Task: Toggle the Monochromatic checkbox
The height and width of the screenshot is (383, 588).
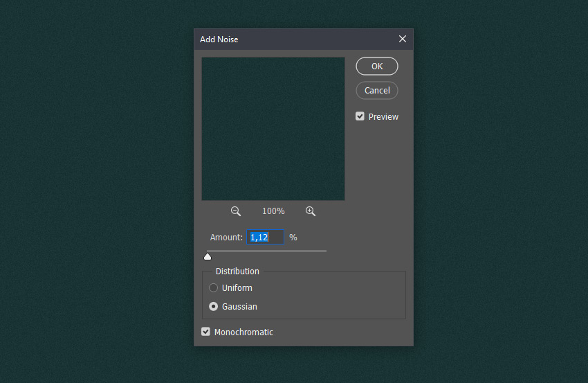Action: [205, 332]
